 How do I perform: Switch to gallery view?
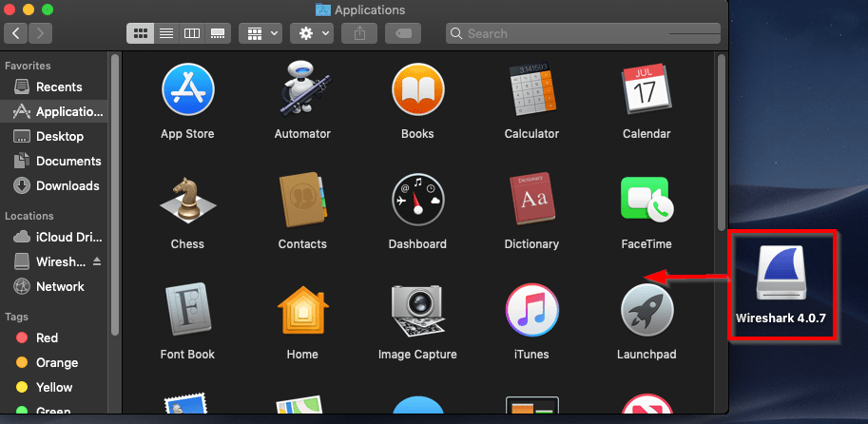(218, 34)
